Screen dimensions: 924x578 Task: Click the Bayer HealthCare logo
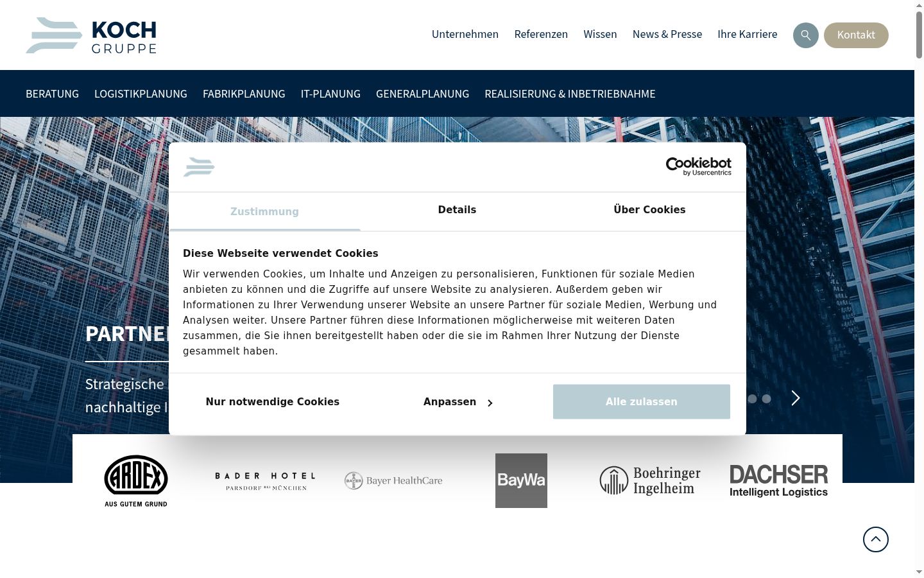pyautogui.click(x=393, y=480)
